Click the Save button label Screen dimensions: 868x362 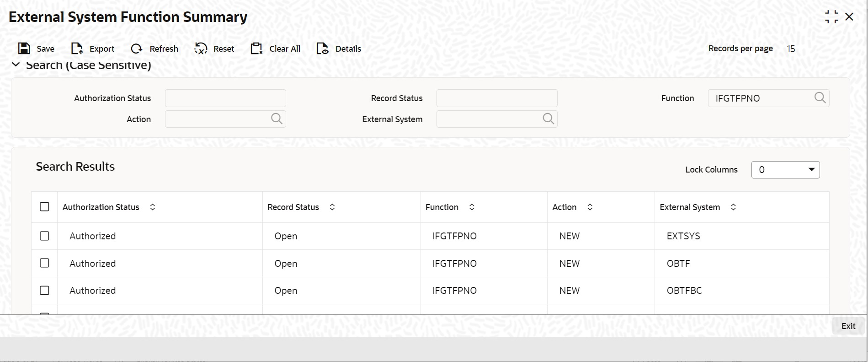(45, 49)
